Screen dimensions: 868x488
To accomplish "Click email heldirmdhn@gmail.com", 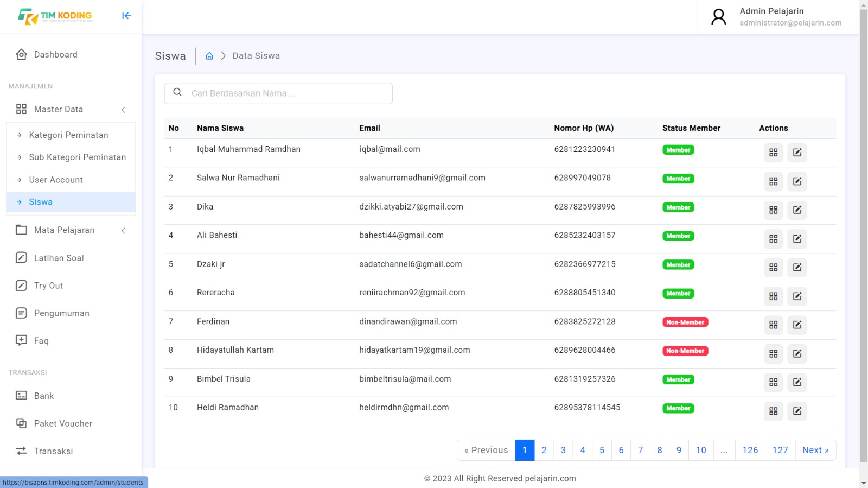I will [404, 408].
